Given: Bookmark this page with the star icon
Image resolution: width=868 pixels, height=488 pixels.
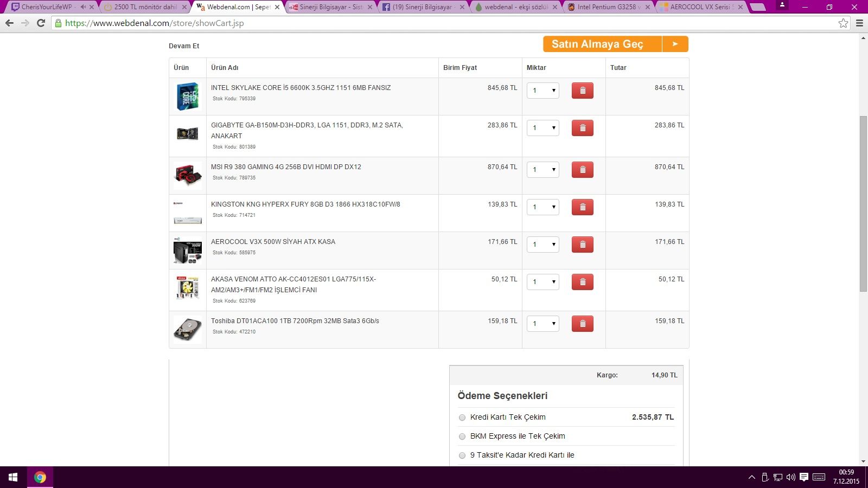Looking at the screenshot, I should tap(843, 23).
